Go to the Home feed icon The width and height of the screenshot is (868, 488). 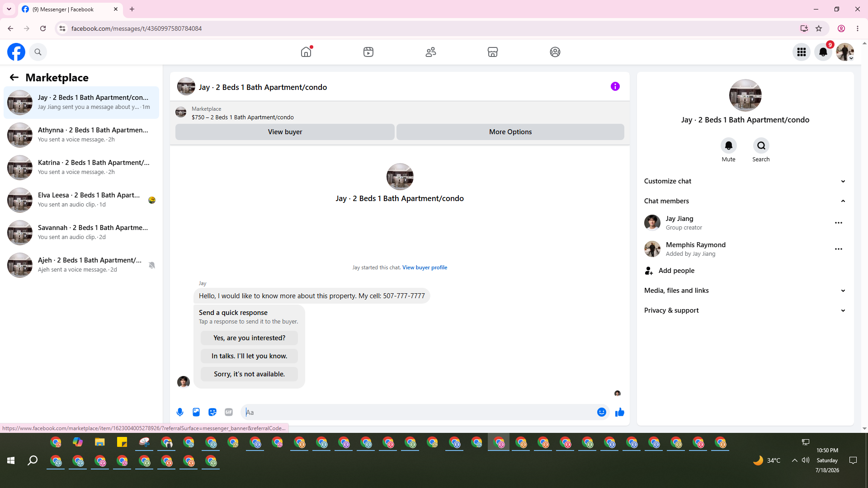point(306,52)
